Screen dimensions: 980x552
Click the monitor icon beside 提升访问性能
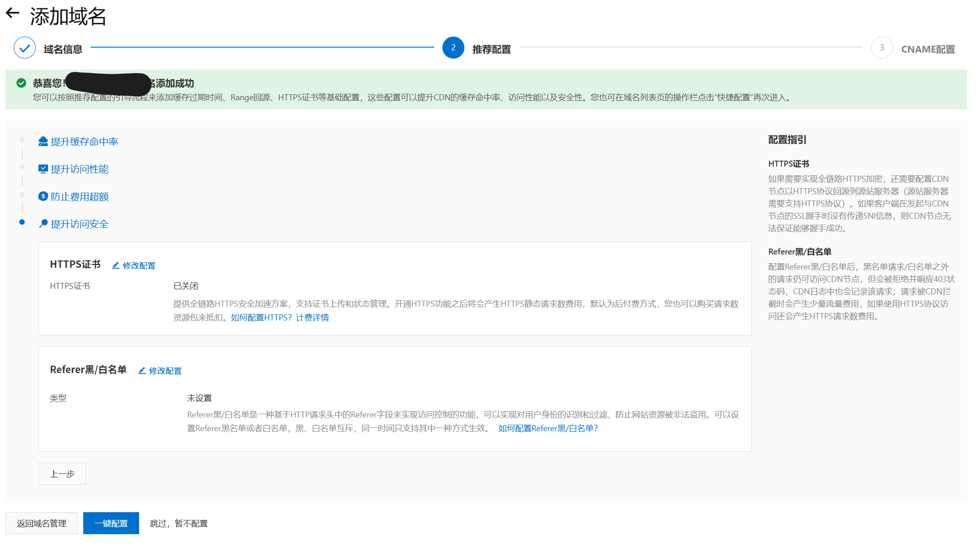click(43, 169)
